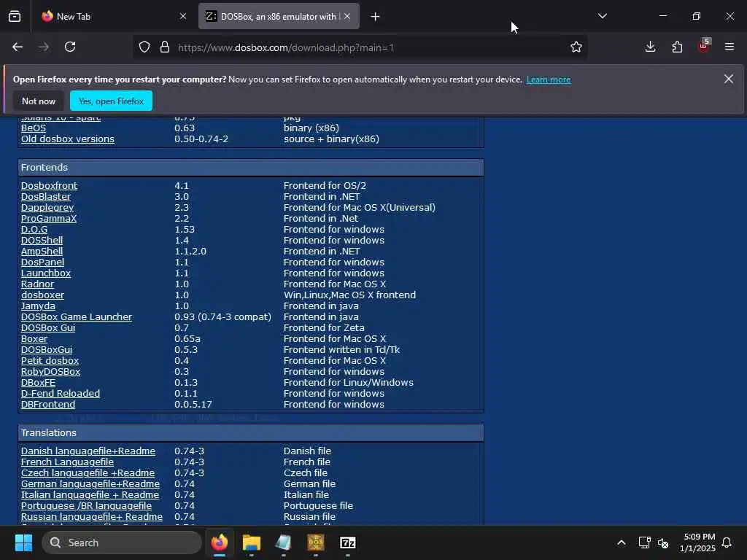Screen dimensions: 747x560
Task: Open the Petit dosbox link
Action: click(x=50, y=361)
